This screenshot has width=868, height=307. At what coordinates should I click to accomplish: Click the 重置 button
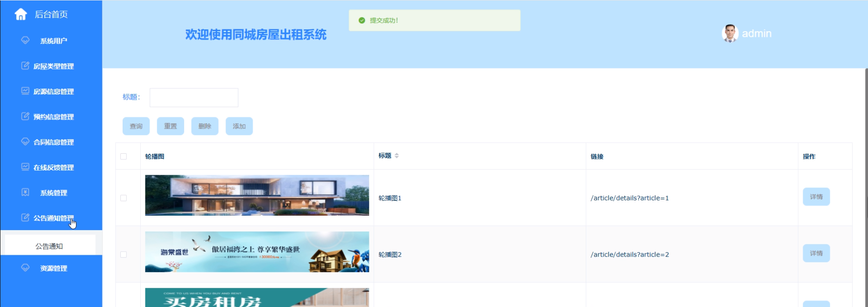171,126
